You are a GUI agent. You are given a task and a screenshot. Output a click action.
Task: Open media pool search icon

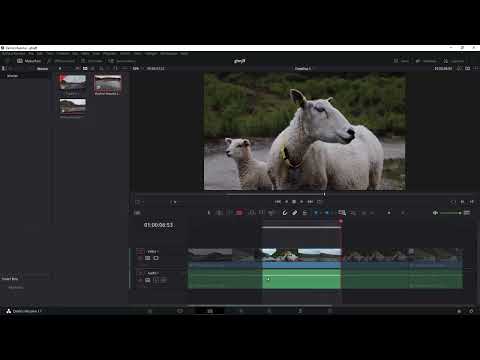[x=101, y=68]
